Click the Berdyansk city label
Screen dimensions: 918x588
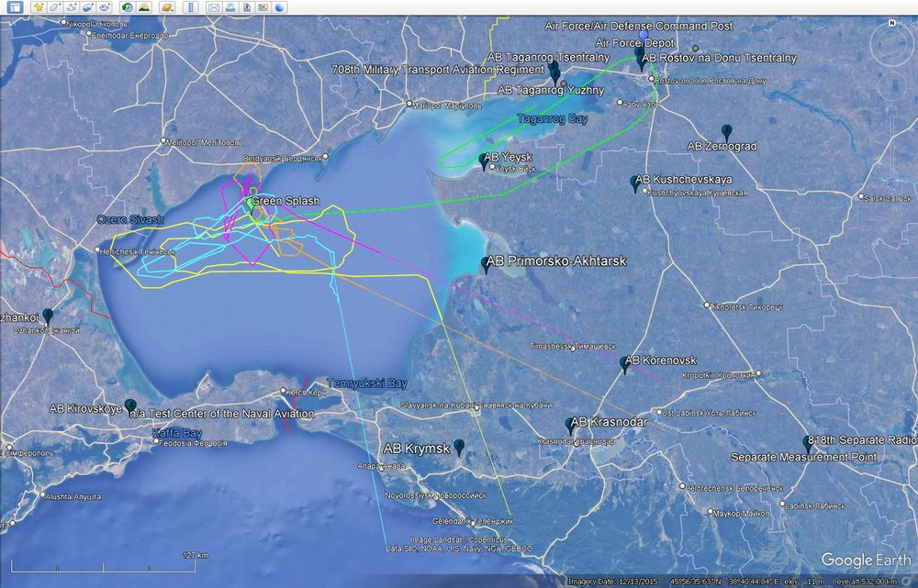[284, 159]
